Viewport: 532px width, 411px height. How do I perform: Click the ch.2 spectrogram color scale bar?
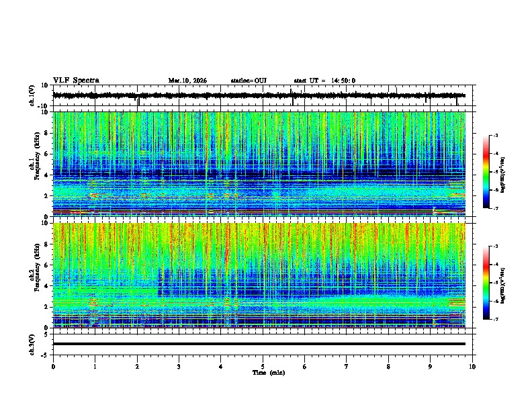click(486, 283)
